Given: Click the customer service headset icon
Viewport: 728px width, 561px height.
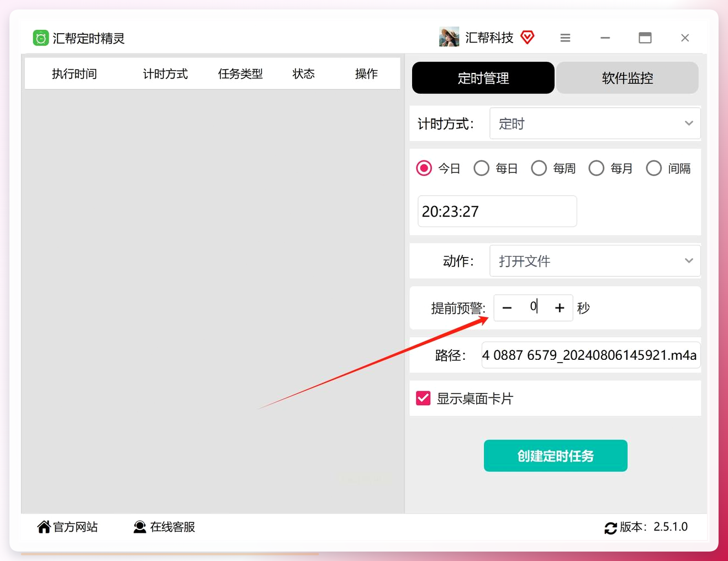Looking at the screenshot, I should [x=140, y=527].
